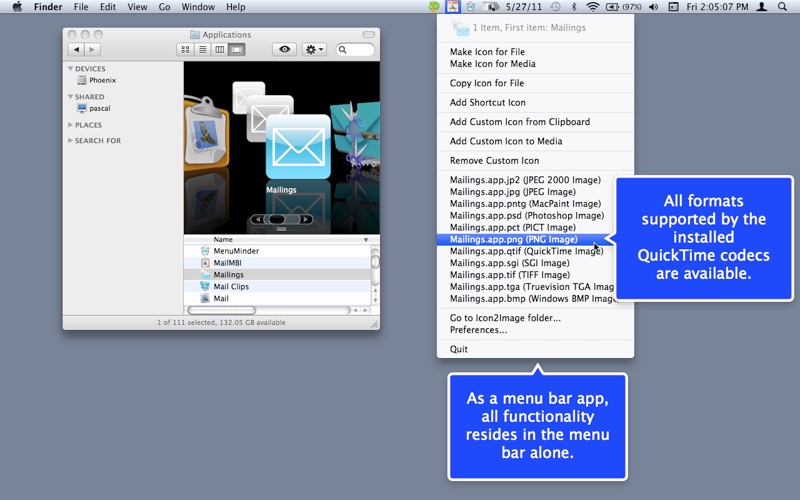Click the Finder search field

355,49
